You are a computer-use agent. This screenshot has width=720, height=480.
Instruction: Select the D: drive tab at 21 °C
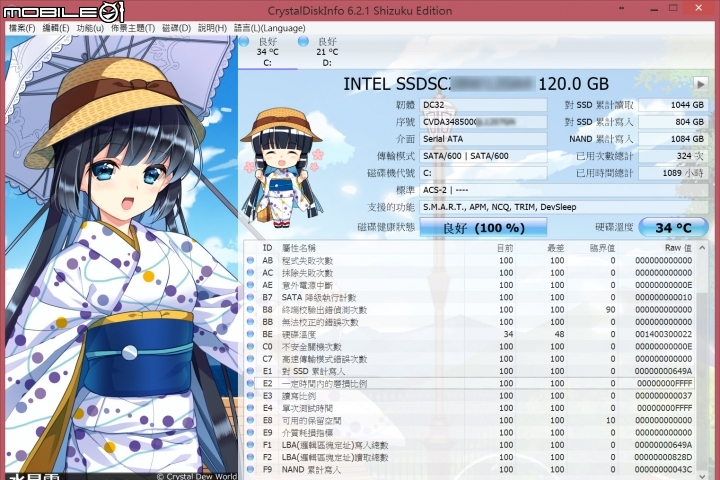[326, 52]
